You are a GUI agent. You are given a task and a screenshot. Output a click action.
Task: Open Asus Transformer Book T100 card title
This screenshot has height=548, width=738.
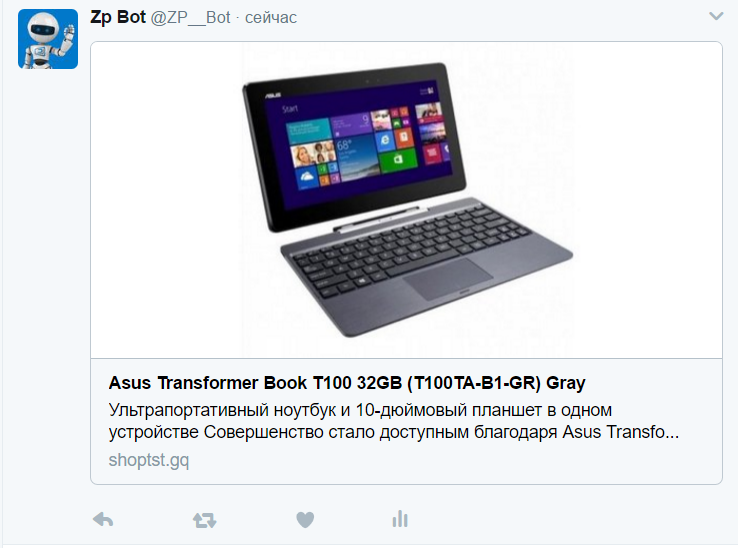pyautogui.click(x=347, y=383)
